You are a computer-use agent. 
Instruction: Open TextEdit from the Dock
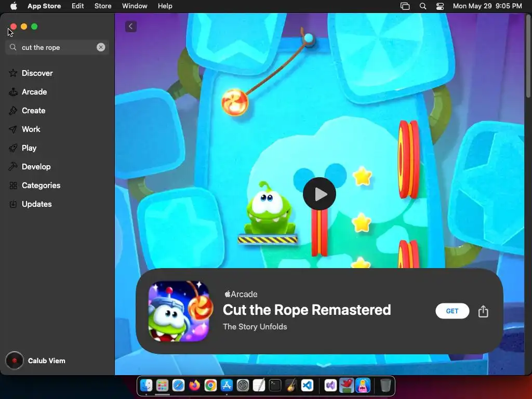point(259,385)
